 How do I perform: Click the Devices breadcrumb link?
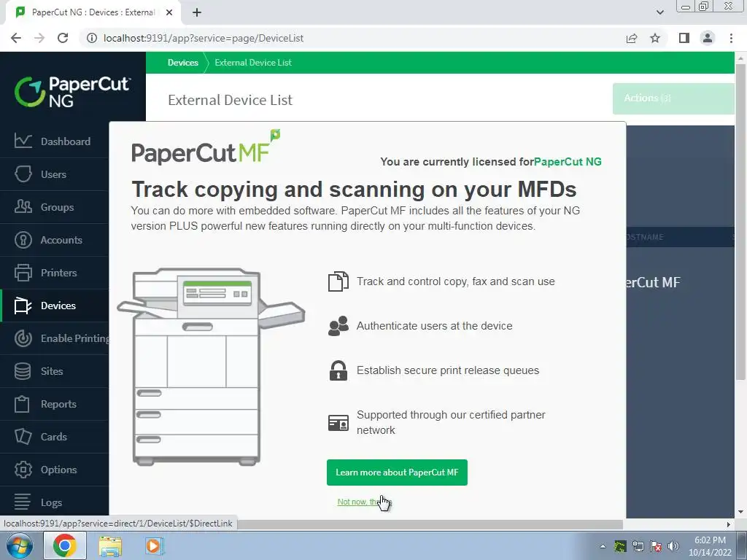pyautogui.click(x=183, y=63)
